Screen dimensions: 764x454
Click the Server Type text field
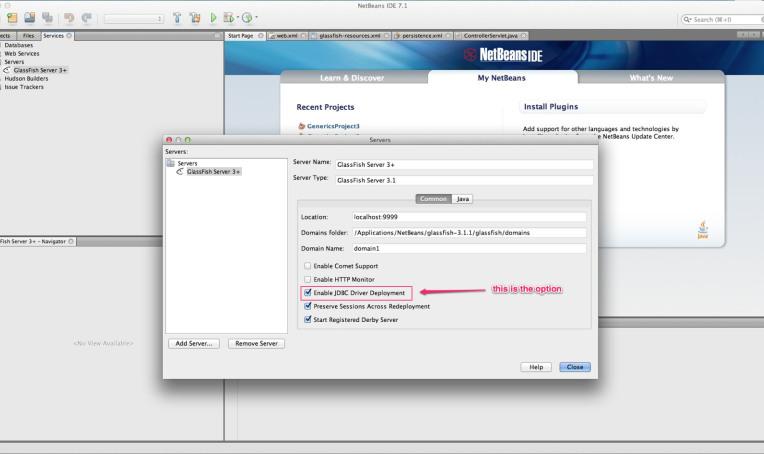coord(464,180)
